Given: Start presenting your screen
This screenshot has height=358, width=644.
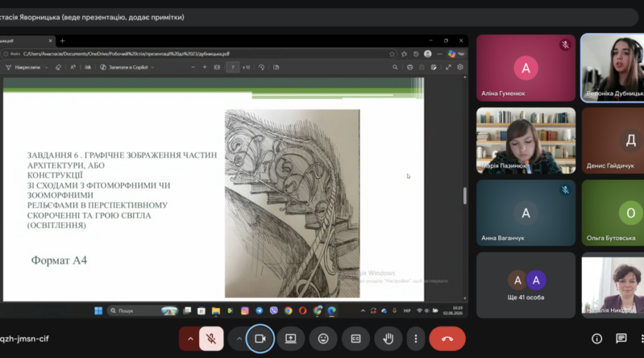Looking at the screenshot, I should (x=291, y=339).
